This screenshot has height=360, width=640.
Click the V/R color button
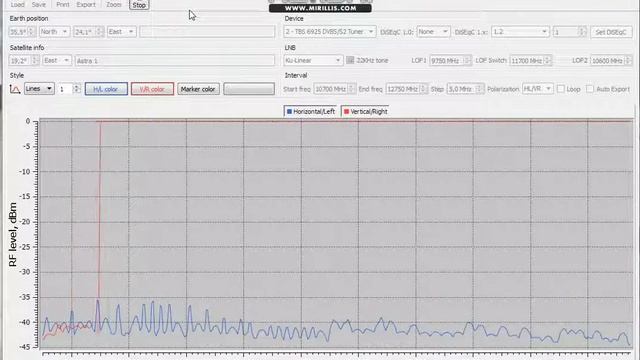152,89
